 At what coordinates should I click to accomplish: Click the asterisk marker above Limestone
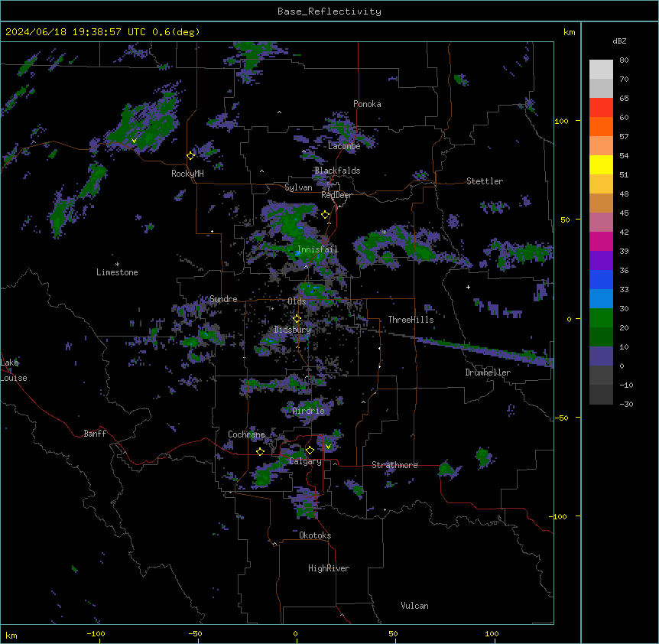click(117, 265)
